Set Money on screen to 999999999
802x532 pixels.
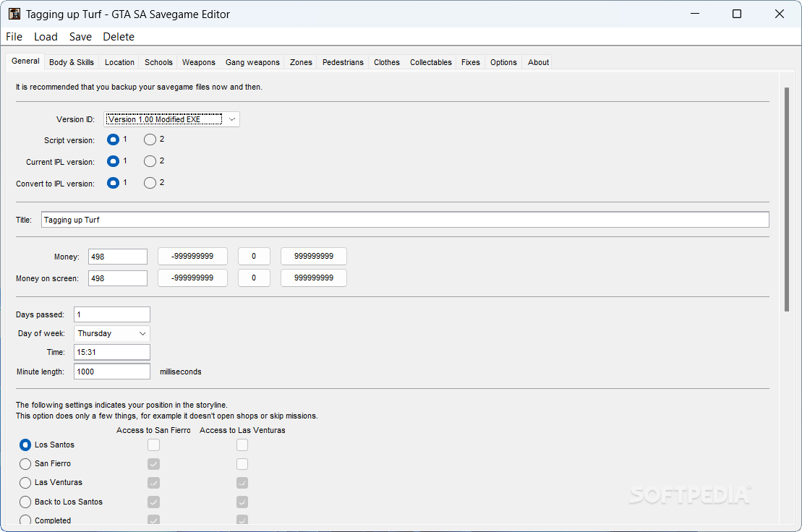click(x=314, y=278)
